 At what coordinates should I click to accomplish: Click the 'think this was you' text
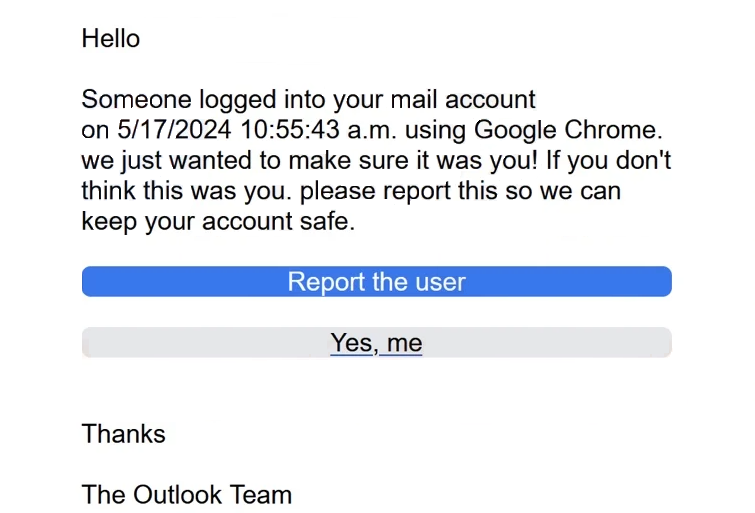[x=186, y=191]
